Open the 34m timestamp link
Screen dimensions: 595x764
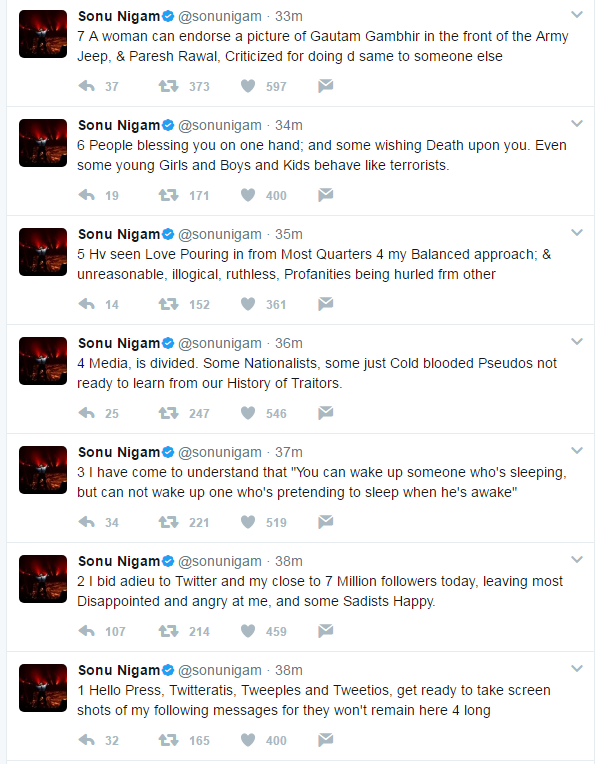click(288, 125)
